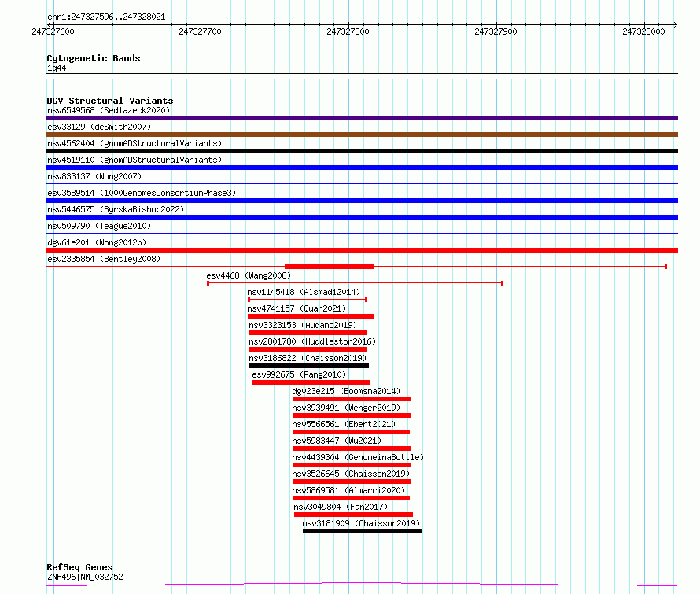
Task: Open the RefSeq Genes track title
Action: pos(79,567)
